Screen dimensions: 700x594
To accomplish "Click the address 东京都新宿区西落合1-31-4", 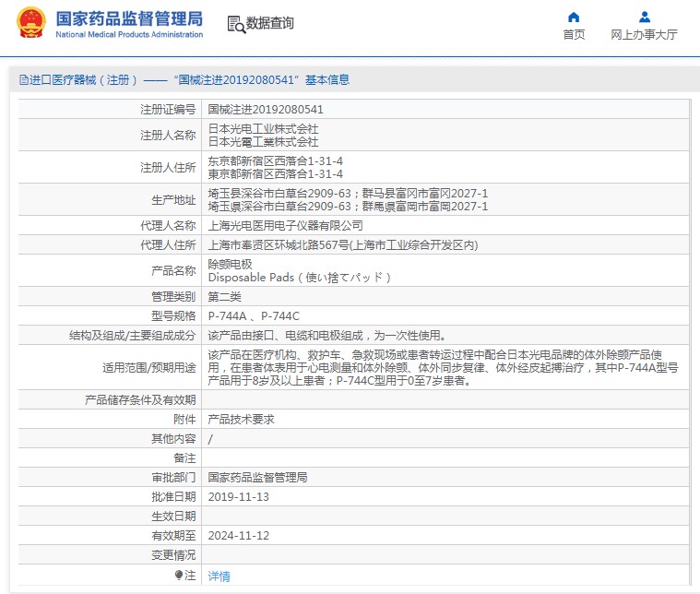I will (276, 160).
